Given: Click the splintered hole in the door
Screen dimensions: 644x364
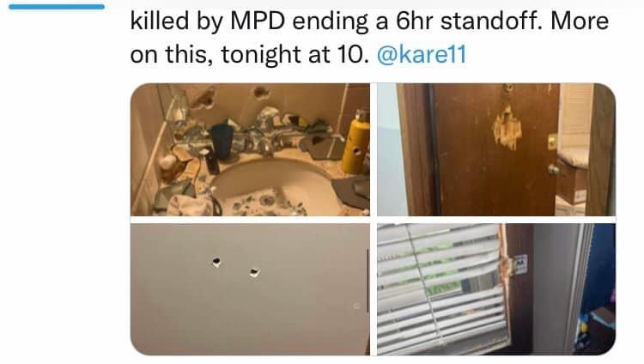Looking at the screenshot, I should (x=506, y=128).
